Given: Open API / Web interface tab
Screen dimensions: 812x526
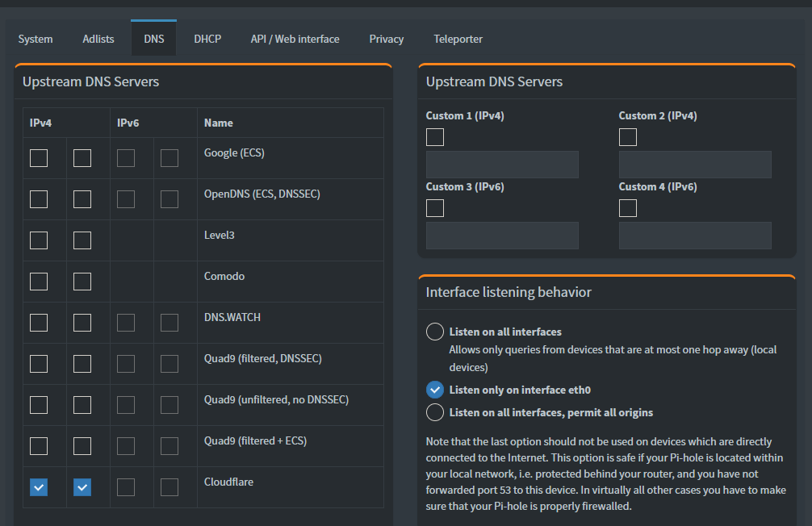Looking at the screenshot, I should pyautogui.click(x=295, y=39).
